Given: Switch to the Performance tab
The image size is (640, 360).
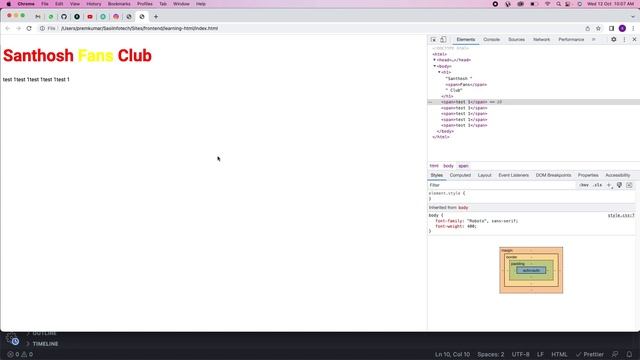Looking at the screenshot, I should (571, 40).
